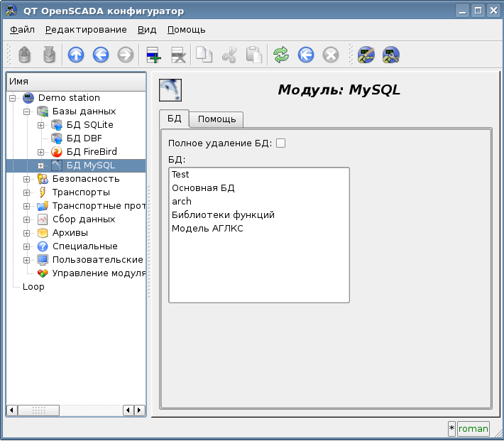
Task: Expand the БД SQLite node
Action: pyautogui.click(x=40, y=125)
